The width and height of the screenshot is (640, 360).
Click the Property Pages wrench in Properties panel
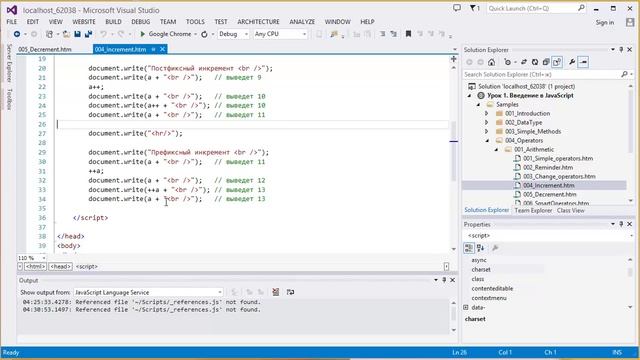pos(495,248)
